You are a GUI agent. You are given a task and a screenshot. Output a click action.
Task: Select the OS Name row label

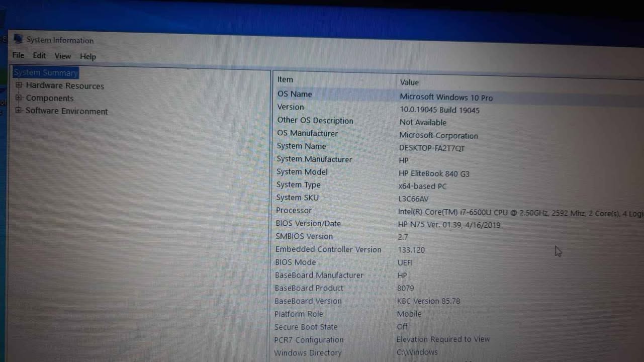point(295,94)
